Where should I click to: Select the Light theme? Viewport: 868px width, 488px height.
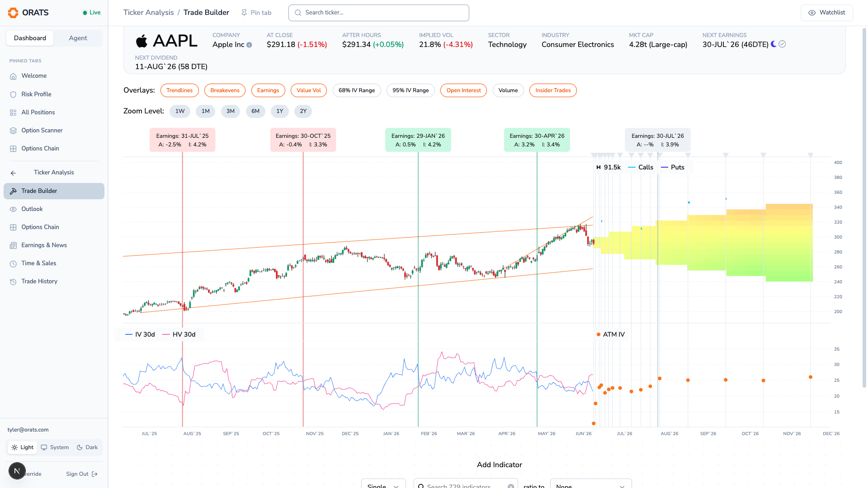point(23,447)
